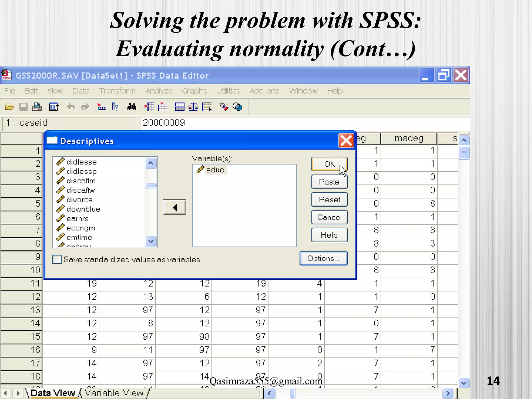Screen dimensions: 532x399
Task: Click the Undo arrow icon
Action: pos(71,107)
